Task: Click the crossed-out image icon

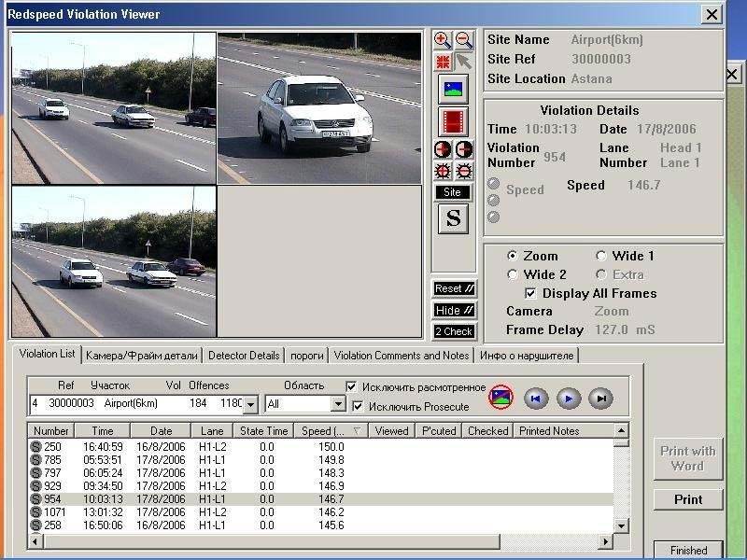Action: (x=501, y=399)
